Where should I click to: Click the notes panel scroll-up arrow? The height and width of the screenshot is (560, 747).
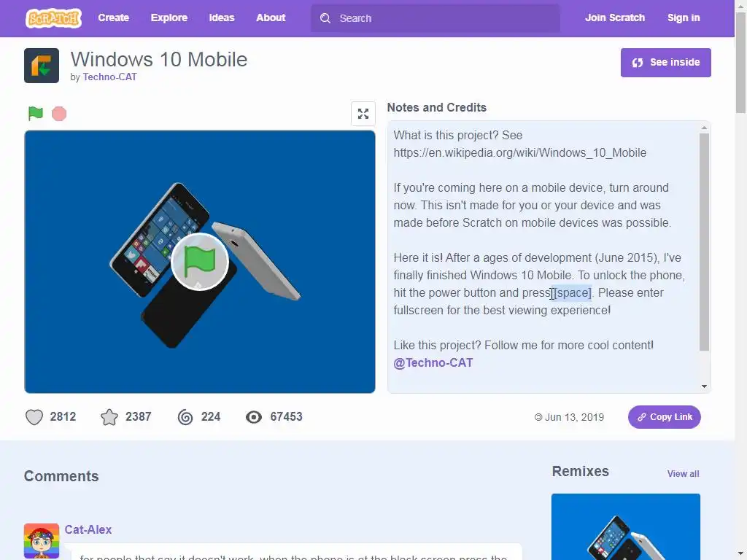coord(704,128)
